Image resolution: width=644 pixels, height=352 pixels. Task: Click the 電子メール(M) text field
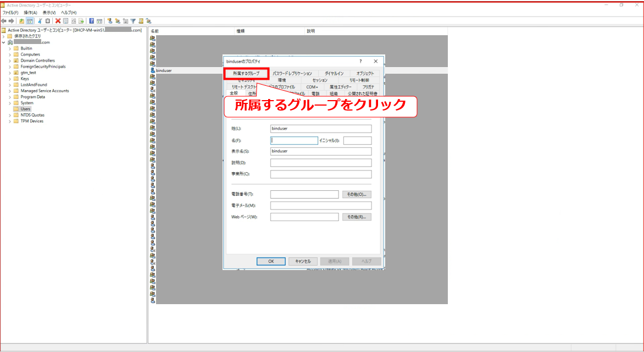click(321, 206)
